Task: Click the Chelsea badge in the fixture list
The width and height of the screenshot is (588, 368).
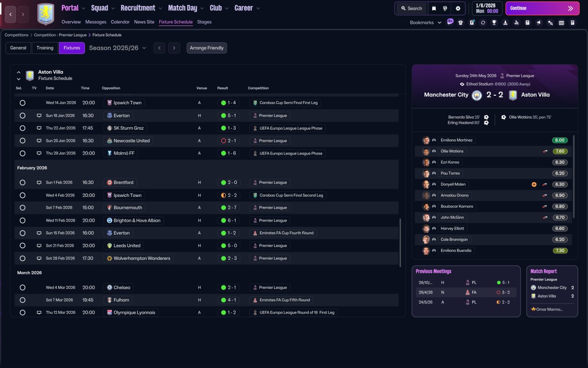Action: (109, 287)
